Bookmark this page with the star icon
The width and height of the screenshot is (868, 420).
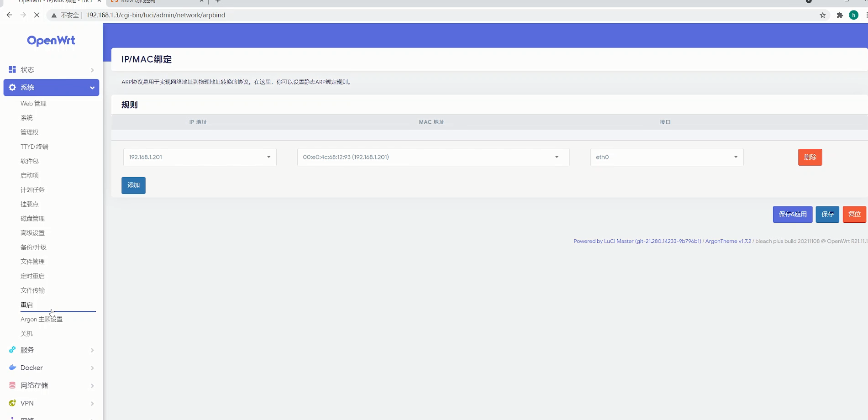click(823, 15)
